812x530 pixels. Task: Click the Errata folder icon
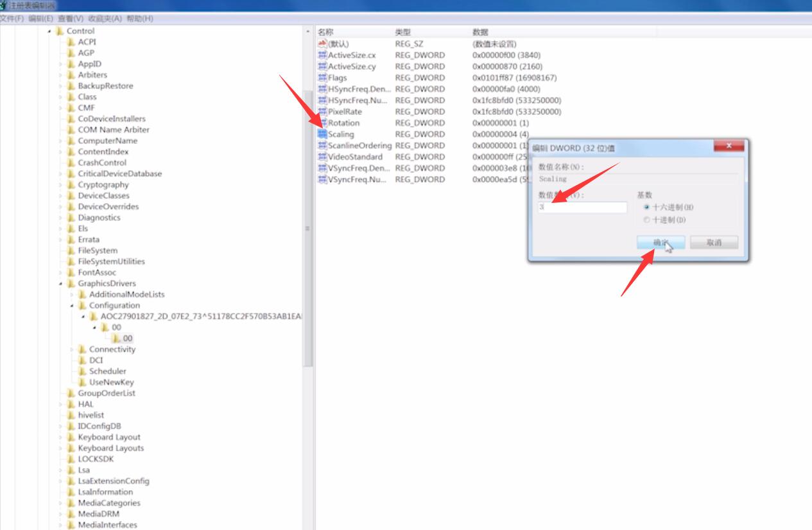point(71,240)
